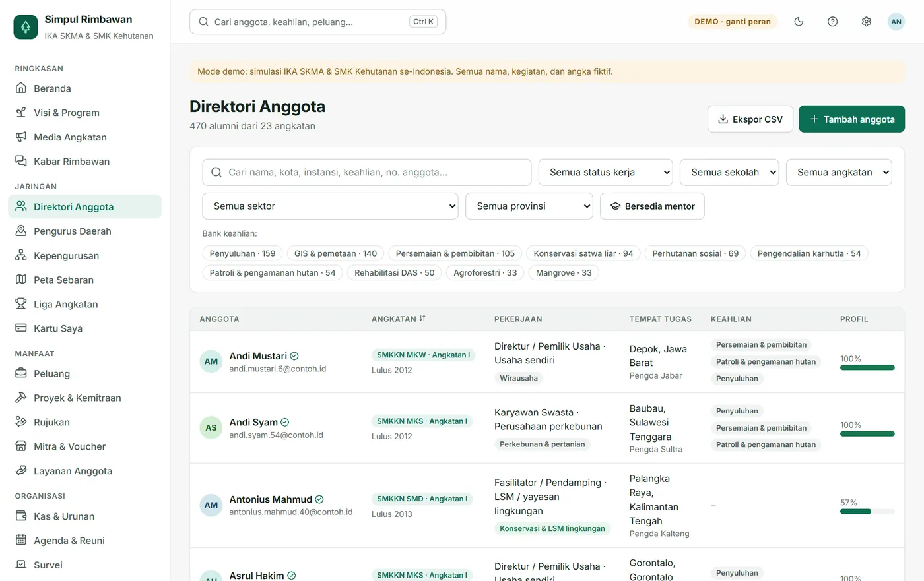Viewport: 924px width, 581px height.
Task: Sort table by Angkatan column
Action: tap(399, 319)
